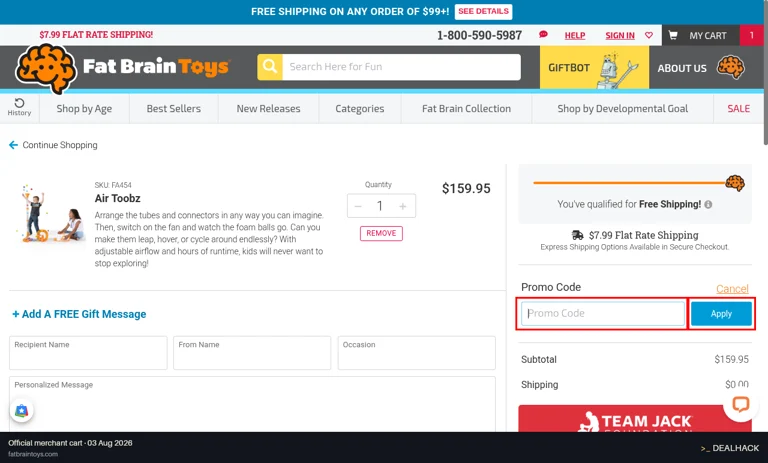The image size is (768, 463).
Task: Click the Subtotal label
Action: (539, 359)
